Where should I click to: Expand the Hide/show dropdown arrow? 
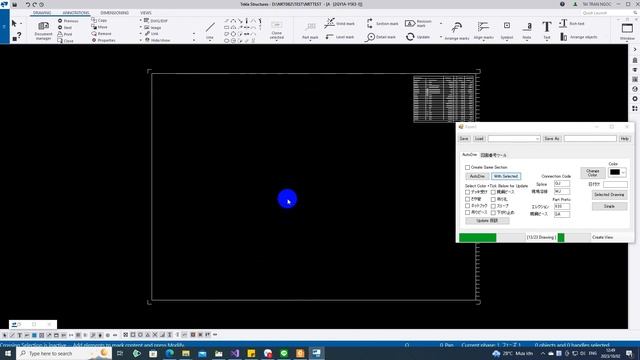pyautogui.click(x=193, y=40)
